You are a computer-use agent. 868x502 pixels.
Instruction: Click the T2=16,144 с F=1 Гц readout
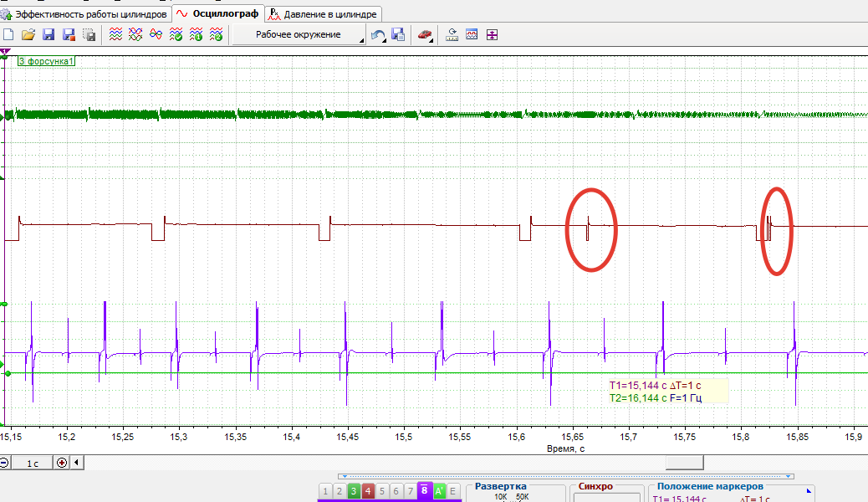(656, 397)
